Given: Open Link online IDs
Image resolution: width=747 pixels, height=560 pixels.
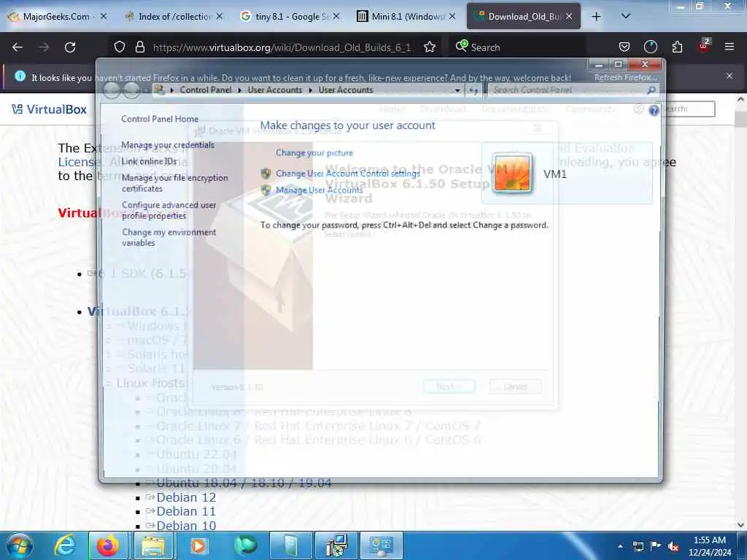Looking at the screenshot, I should coord(149,161).
